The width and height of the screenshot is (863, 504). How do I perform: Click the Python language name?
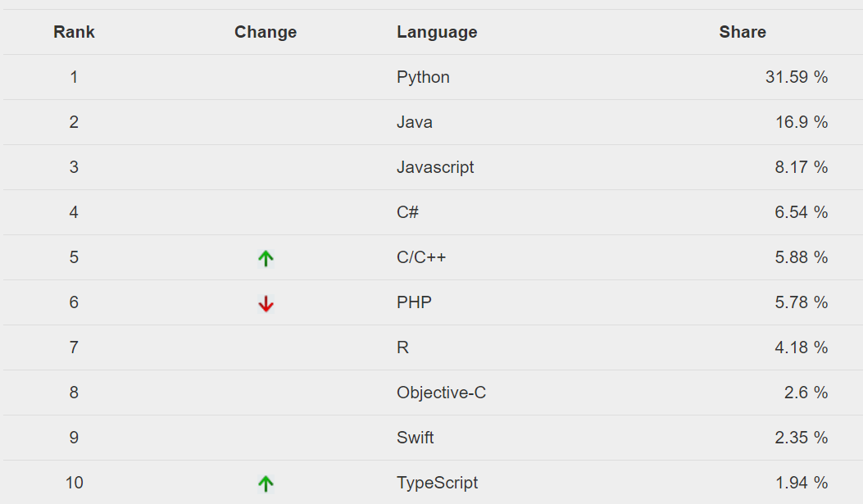[x=423, y=77]
